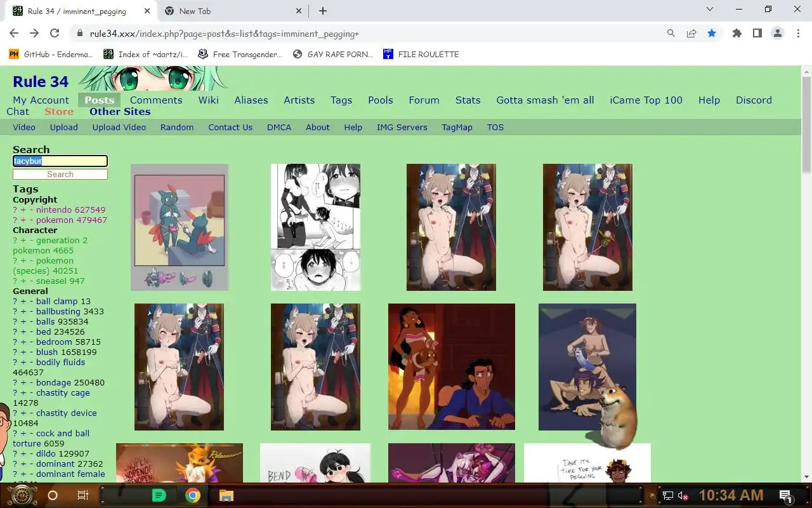812x508 pixels.
Task: Open Chrome's three-dot menu
Action: tap(798, 34)
